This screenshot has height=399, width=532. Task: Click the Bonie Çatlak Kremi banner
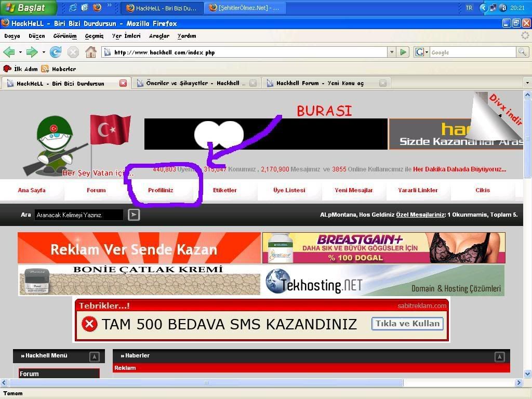[x=139, y=280]
